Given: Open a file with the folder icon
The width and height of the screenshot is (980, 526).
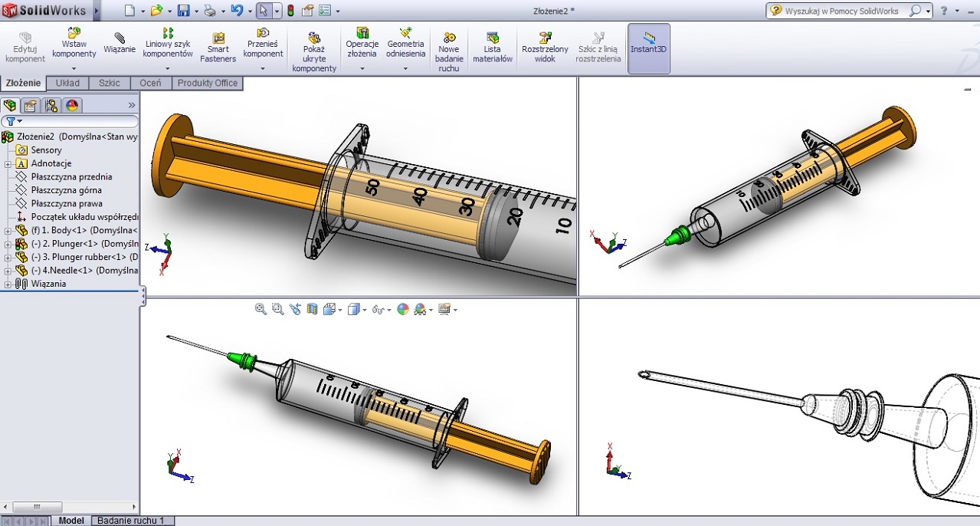Looking at the screenshot, I should tap(156, 11).
